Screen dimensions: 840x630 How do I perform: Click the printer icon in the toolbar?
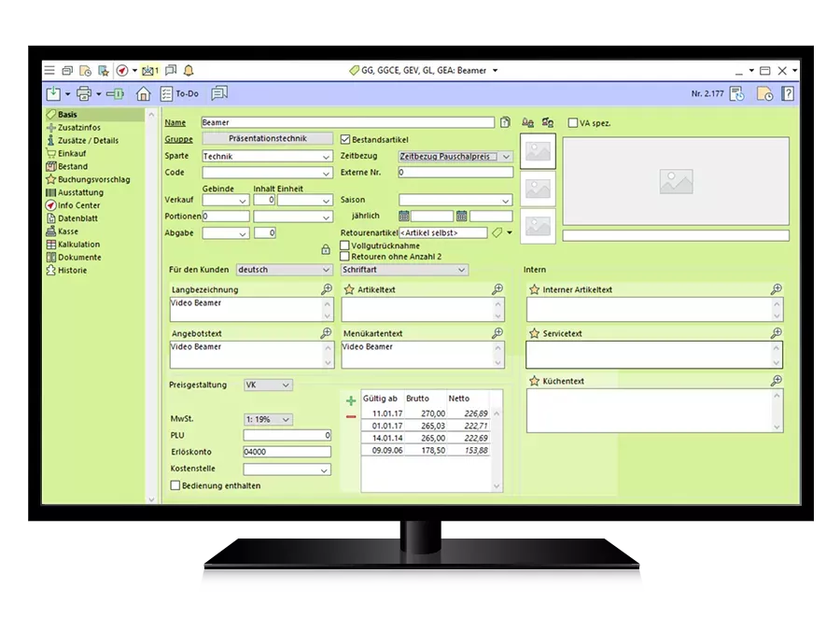pyautogui.click(x=84, y=93)
